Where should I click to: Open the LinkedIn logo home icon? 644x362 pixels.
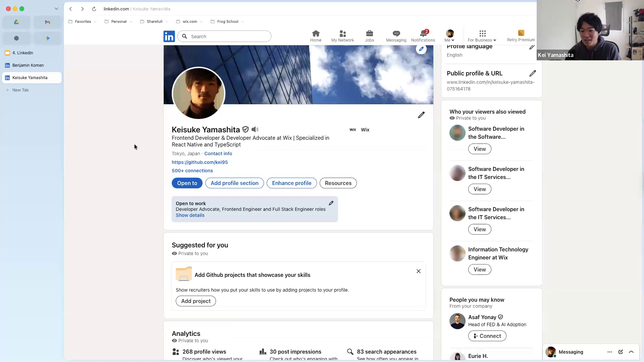169,36
